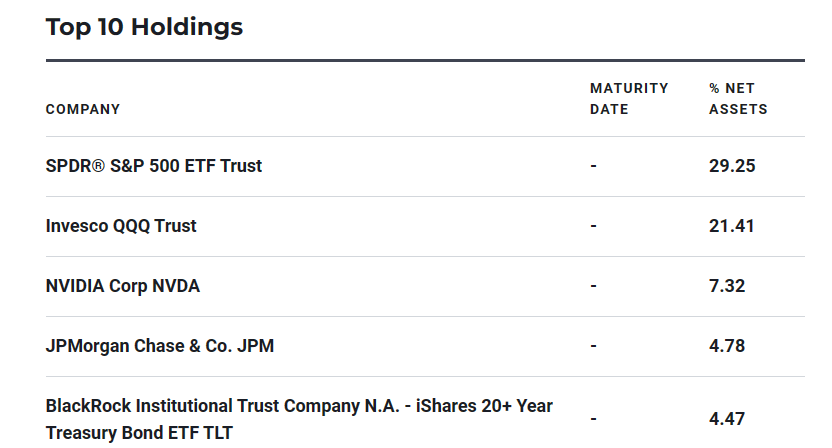This screenshot has width=832, height=448.
Task: Click the Top 10 Holdings heading
Action: coord(144,27)
